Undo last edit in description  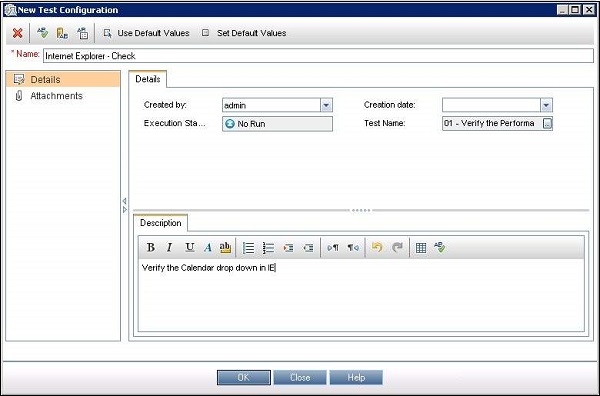click(x=377, y=248)
